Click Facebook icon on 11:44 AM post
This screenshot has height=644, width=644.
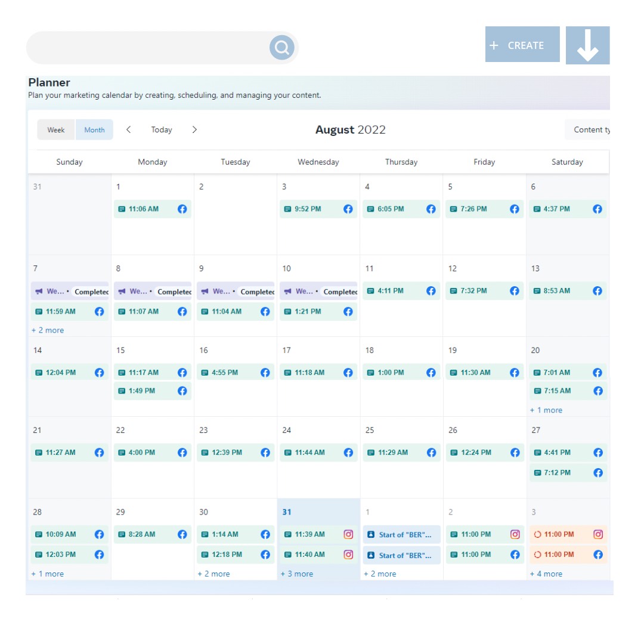348,453
